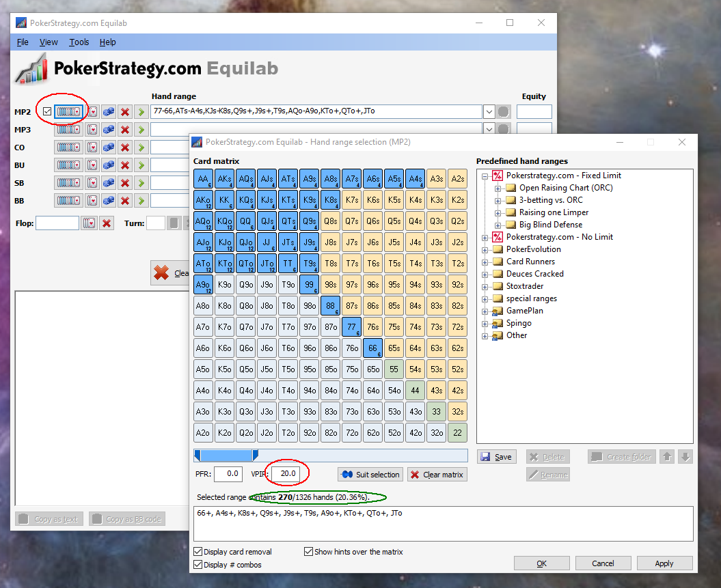Toggle AKs cell in card matrix
Screen dimensions: 721x588
tap(224, 179)
